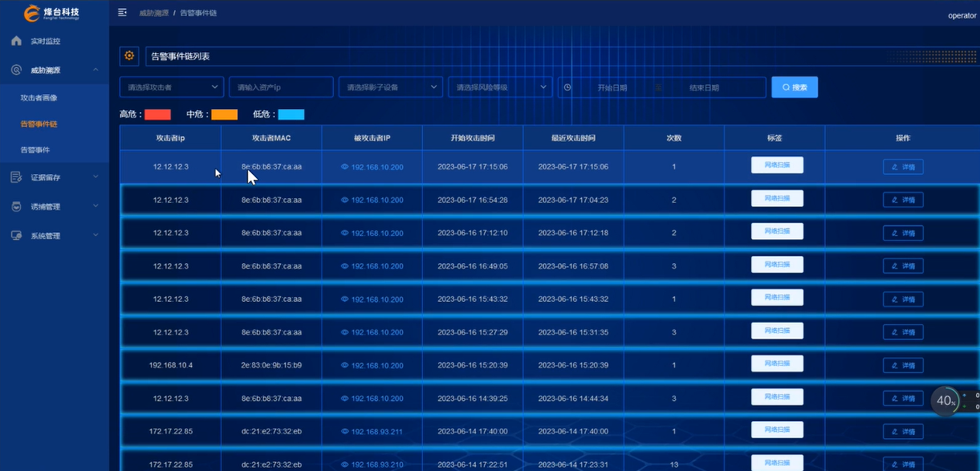The width and height of the screenshot is (980, 471).
Task: Click the 攻击者MAC column header
Action: pyautogui.click(x=271, y=138)
